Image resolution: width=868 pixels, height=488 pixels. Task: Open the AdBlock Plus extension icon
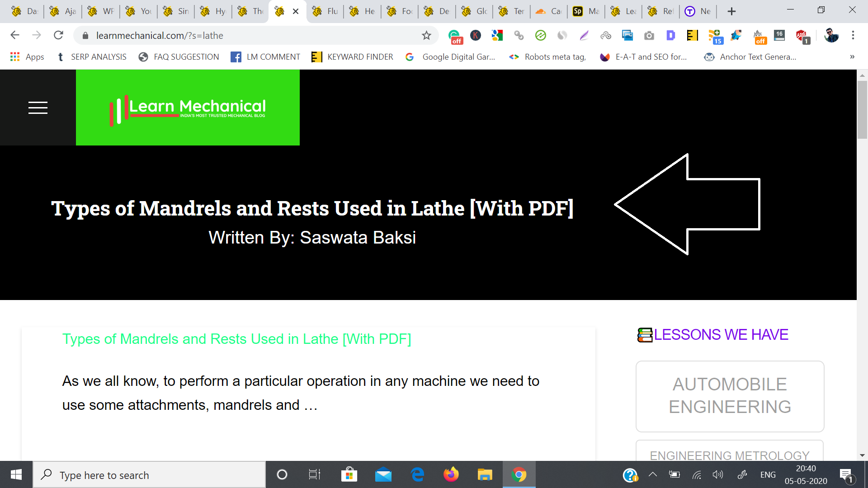point(802,36)
